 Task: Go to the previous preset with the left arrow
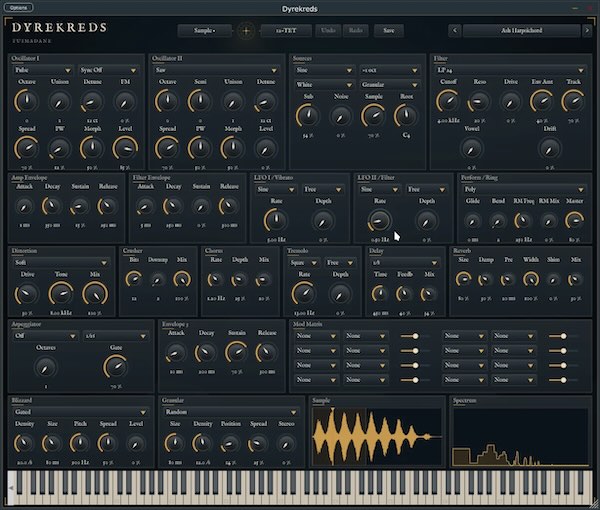coord(455,30)
